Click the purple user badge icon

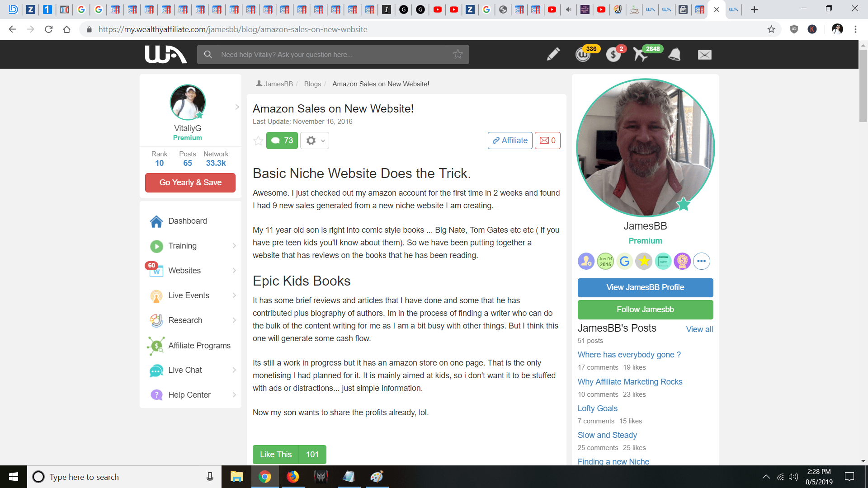[x=586, y=261]
